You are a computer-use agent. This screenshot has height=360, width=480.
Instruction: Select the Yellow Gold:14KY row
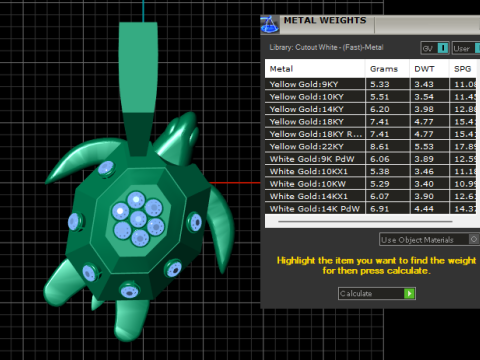371,109
